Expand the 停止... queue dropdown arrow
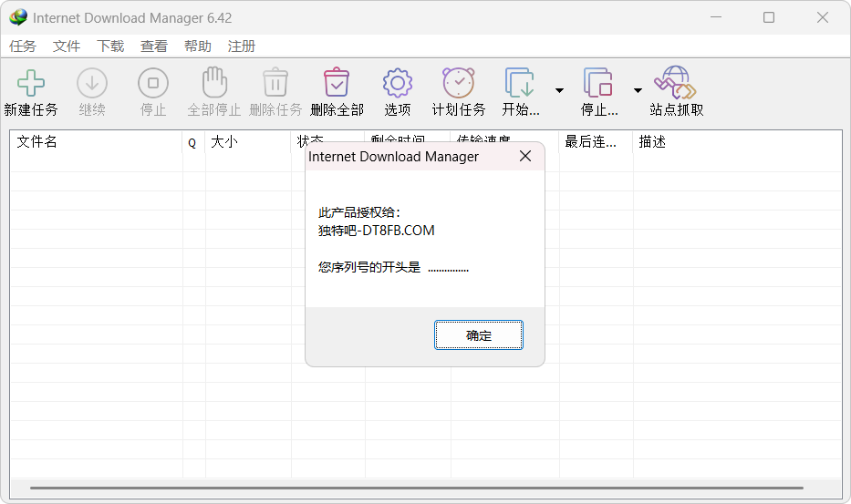This screenshot has height=504, width=851. coord(638,90)
